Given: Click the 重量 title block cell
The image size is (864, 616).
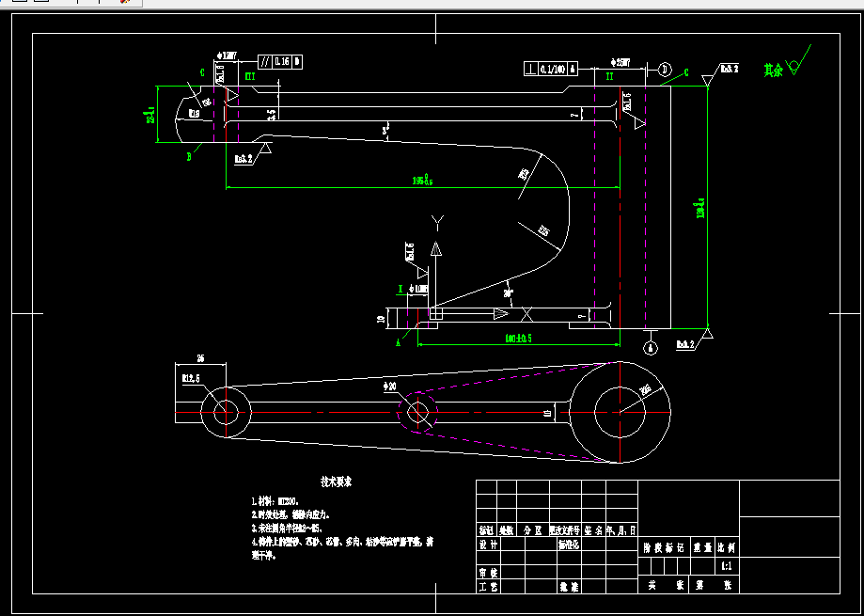Looking at the screenshot, I should 703,549.
